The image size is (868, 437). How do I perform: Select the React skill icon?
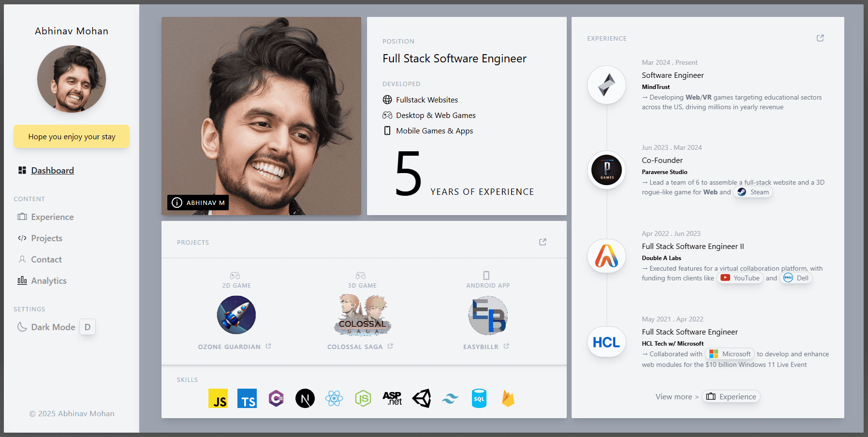pos(334,398)
